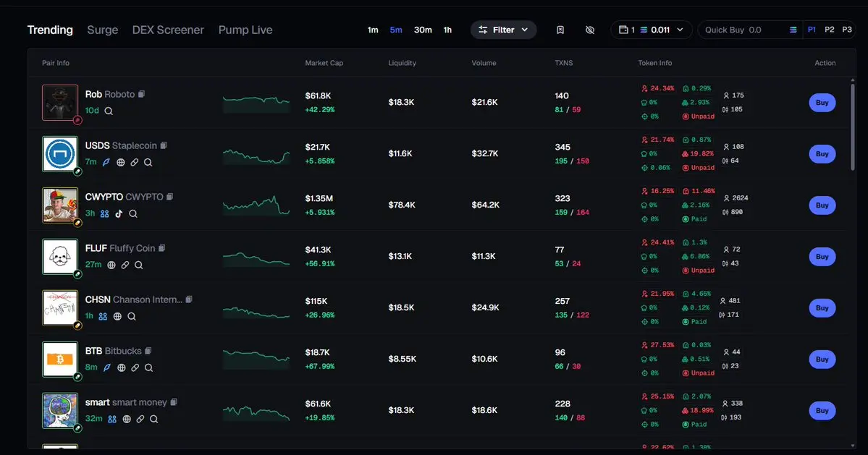Open the community icon for smart money
This screenshot has width=868, height=455.
112,419
